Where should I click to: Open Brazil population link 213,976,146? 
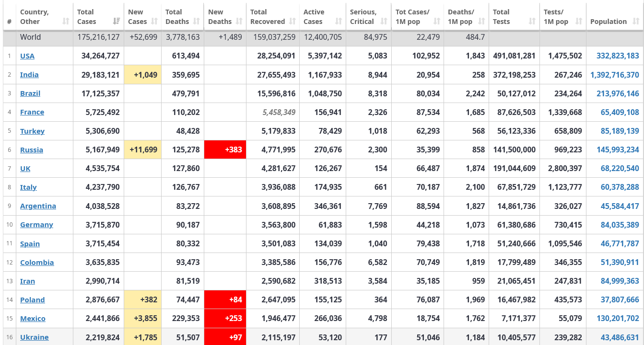pos(618,93)
